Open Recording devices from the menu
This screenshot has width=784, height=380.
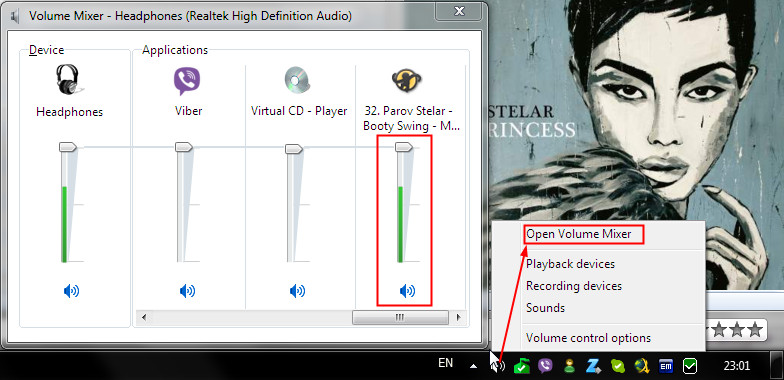pos(574,286)
